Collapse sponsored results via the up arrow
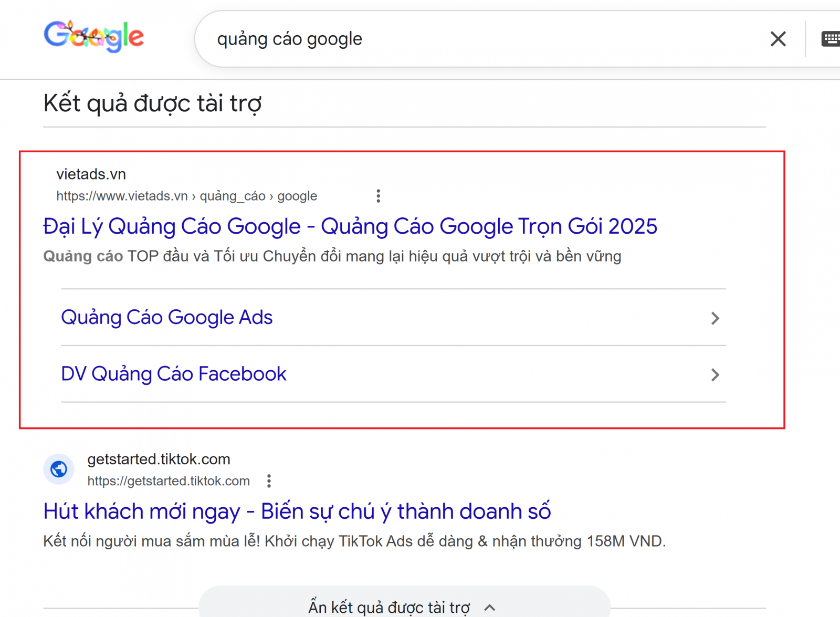 [x=489, y=608]
